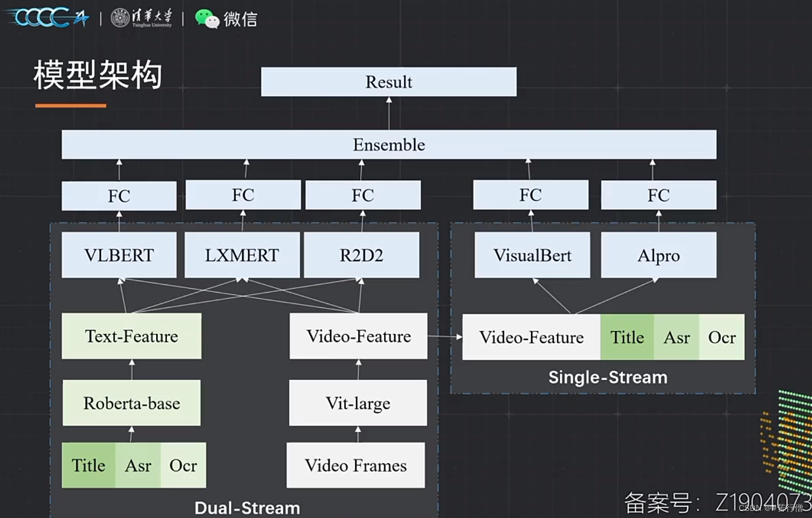Select the VisualBert model block
Image resolution: width=812 pixels, height=518 pixels.
point(532,255)
